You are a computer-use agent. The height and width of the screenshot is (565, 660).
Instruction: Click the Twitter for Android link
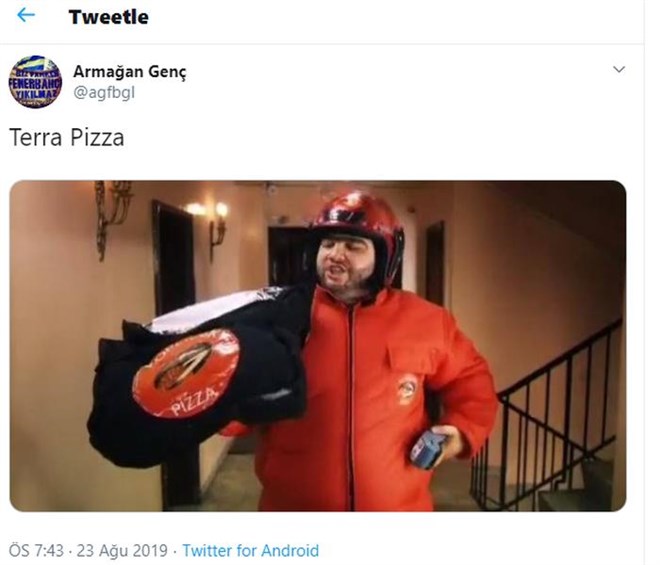coord(250,550)
